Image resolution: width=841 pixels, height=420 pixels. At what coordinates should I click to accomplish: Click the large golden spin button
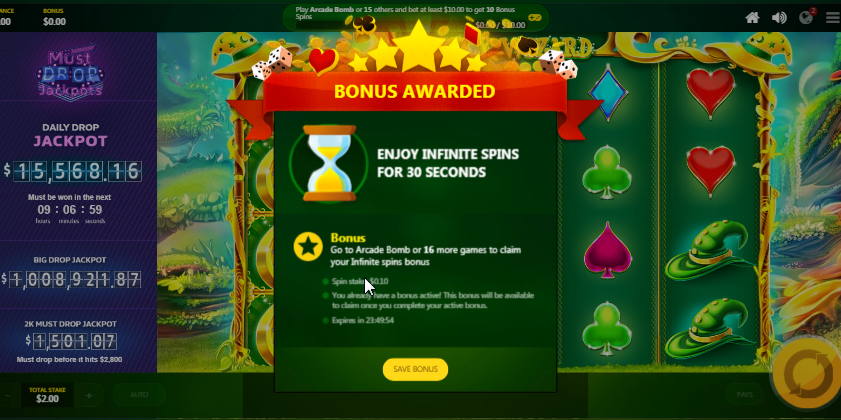coord(808,375)
